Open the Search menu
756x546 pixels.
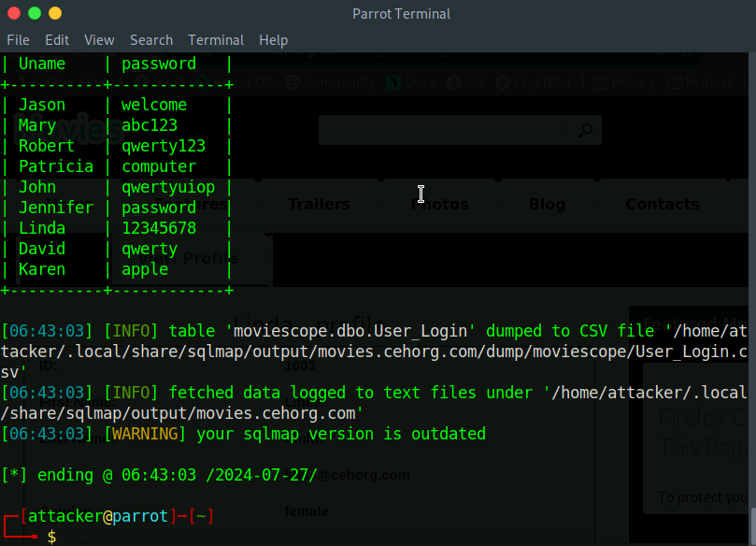point(151,40)
